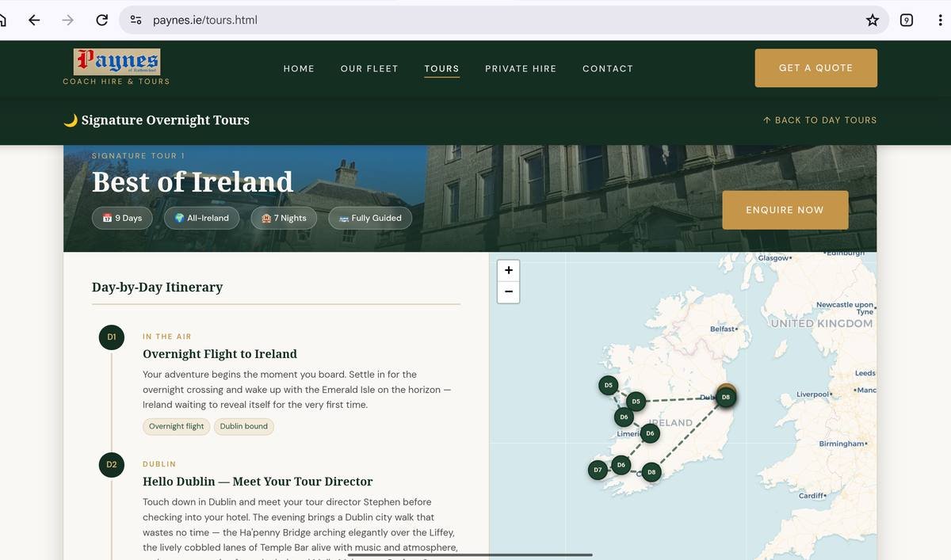Open the tab switcher showing 9 tabs
951x560 pixels.
click(907, 20)
